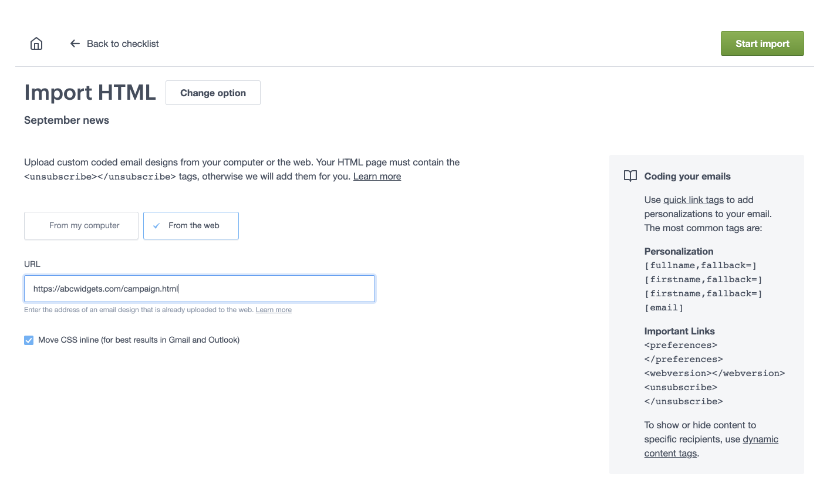830x504 pixels.
Task: Click the Personalization heading
Action: [679, 251]
